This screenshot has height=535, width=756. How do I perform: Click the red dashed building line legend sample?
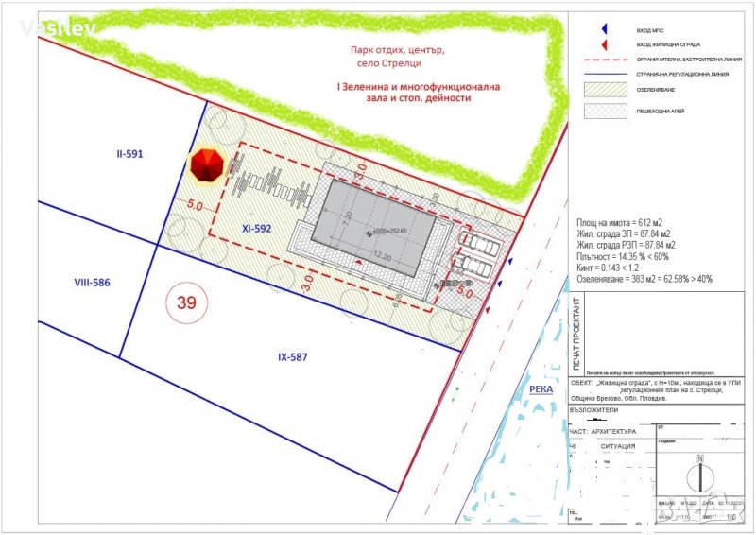pyautogui.click(x=605, y=59)
